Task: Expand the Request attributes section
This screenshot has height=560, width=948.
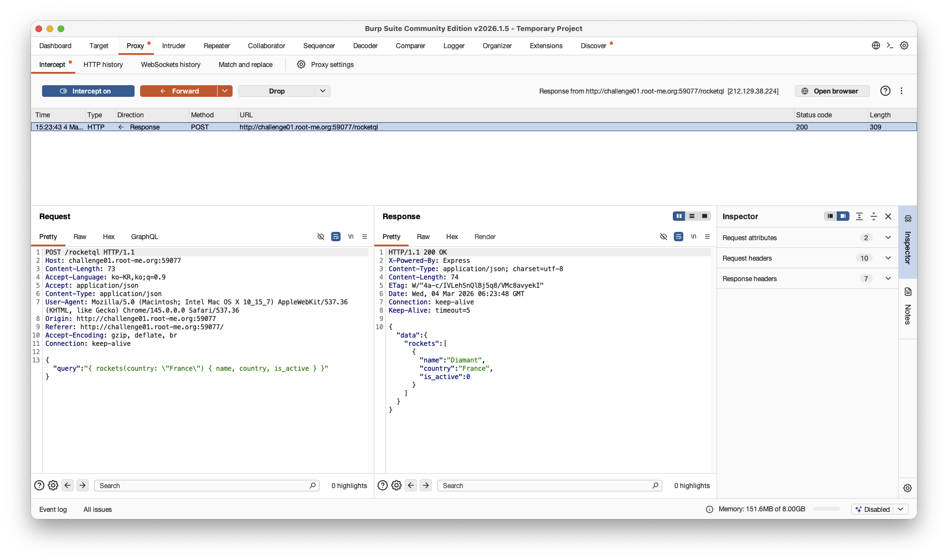Action: coord(807,237)
